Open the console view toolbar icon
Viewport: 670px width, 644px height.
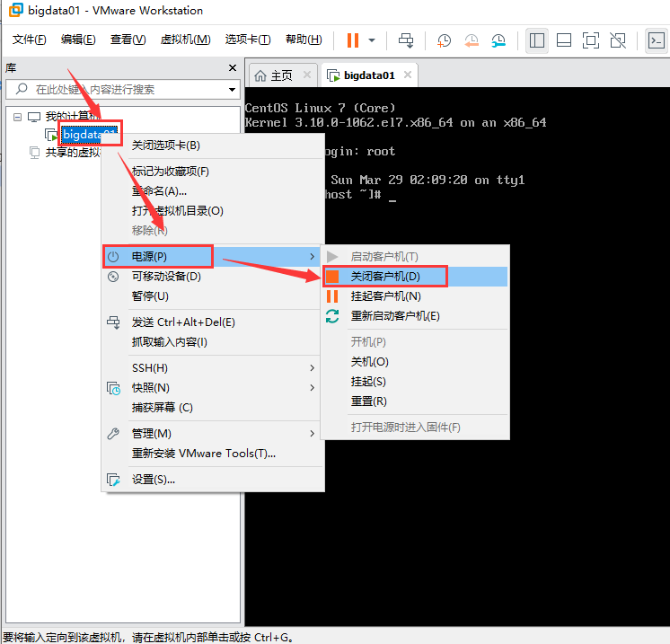(x=656, y=40)
